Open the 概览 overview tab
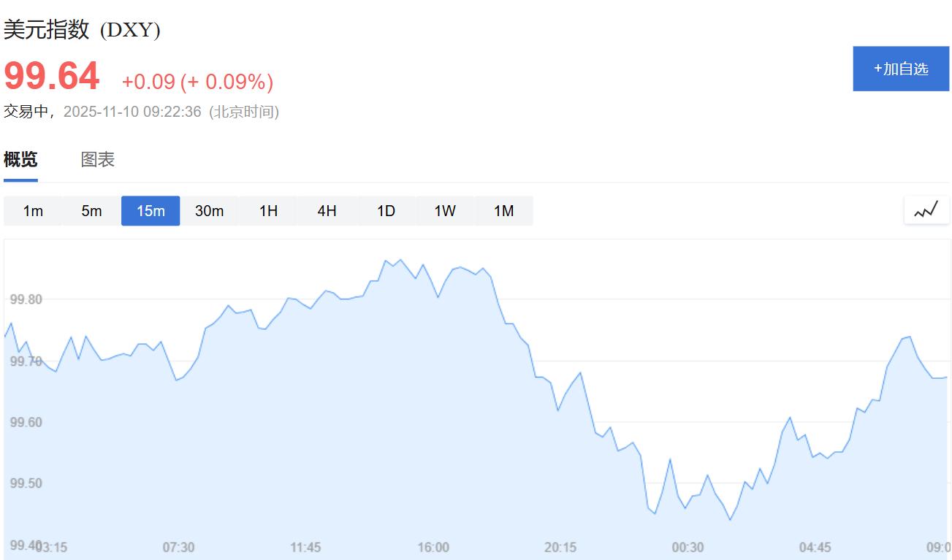The image size is (952, 560). (x=20, y=159)
